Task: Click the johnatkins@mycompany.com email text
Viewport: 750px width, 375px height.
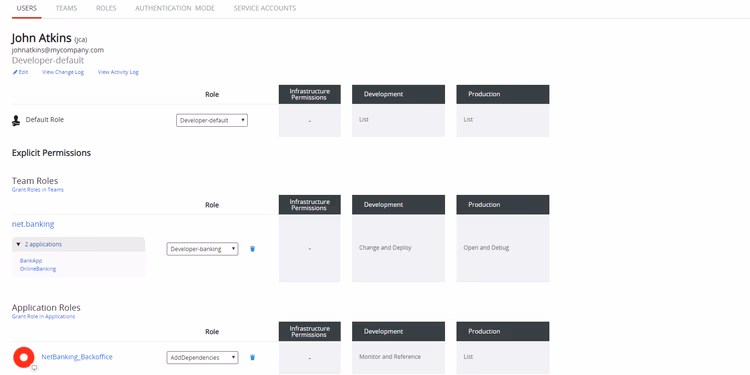Action: (x=58, y=50)
